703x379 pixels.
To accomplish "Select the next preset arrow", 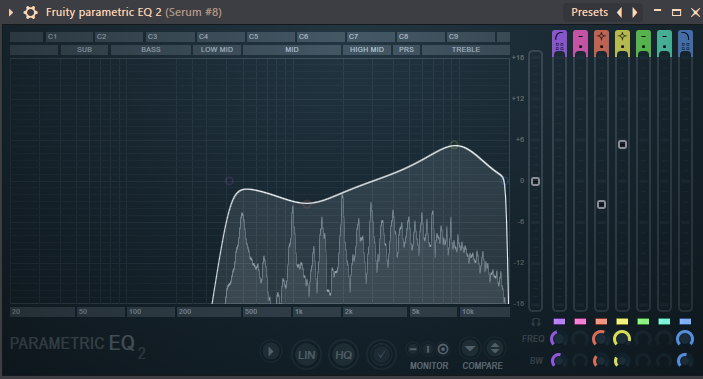I will tap(634, 13).
